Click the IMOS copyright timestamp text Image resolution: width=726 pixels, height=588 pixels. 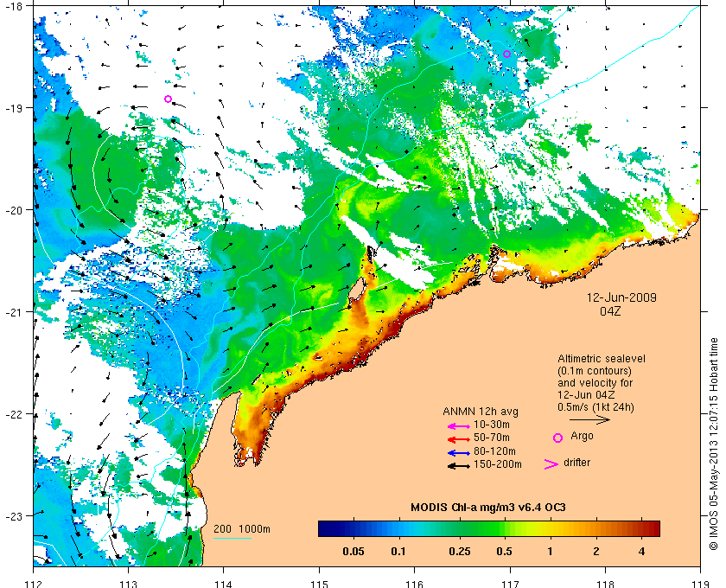(x=714, y=444)
